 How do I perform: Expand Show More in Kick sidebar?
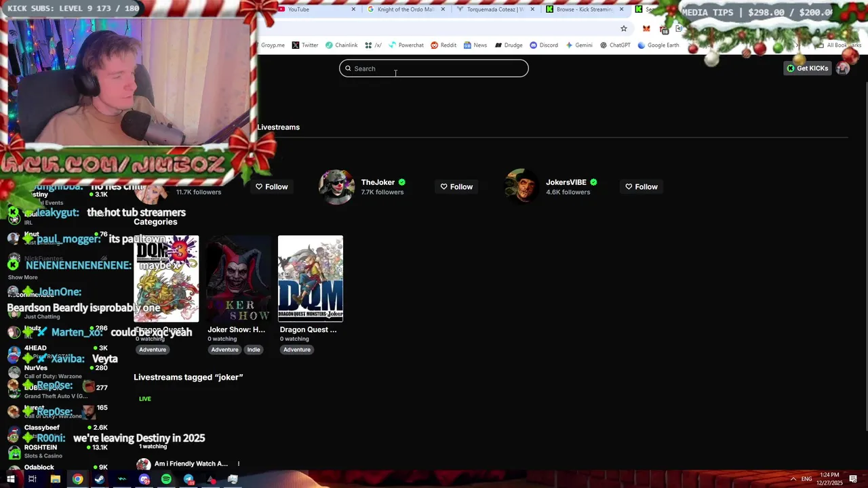coord(22,277)
